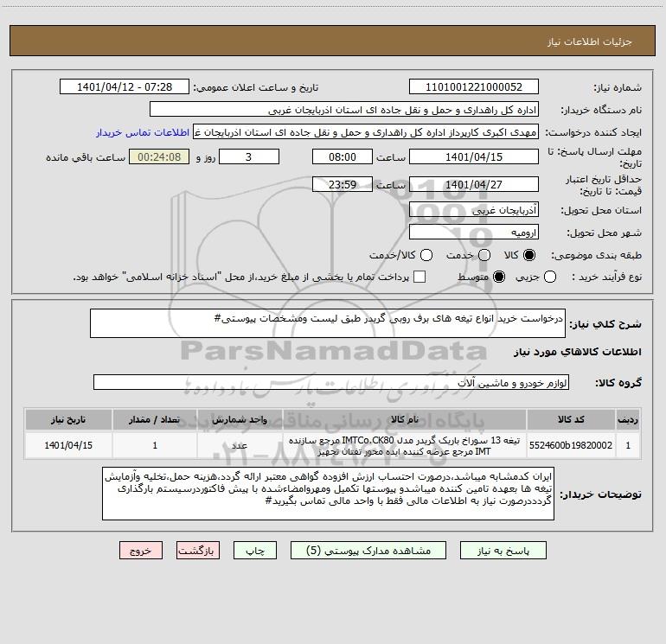Click the شهر محل تحویل field ارومیه
Screen dimensions: 666x644
[474, 232]
